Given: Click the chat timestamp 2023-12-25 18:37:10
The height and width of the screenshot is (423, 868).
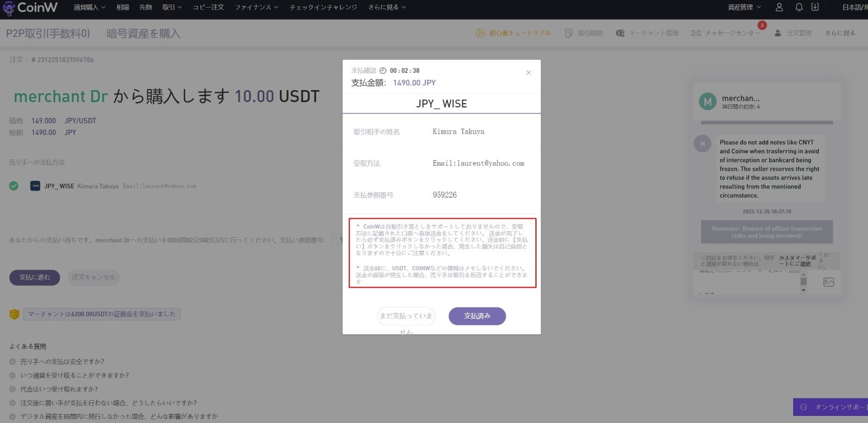Looking at the screenshot, I should click(767, 212).
